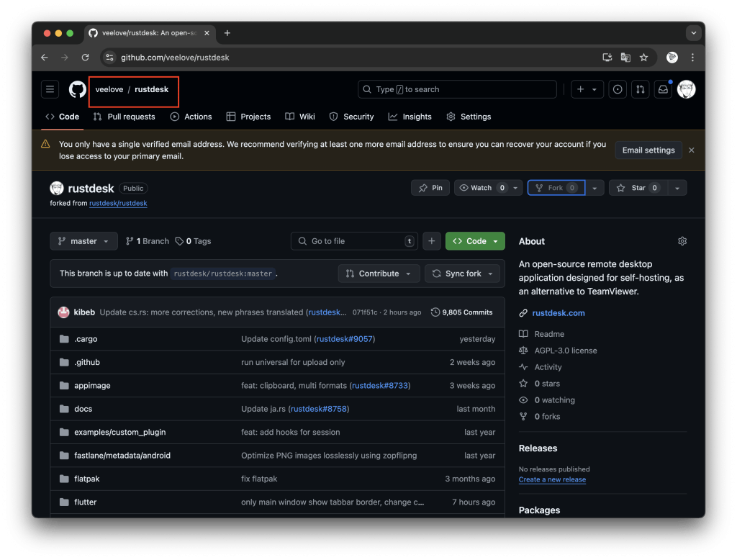
Task: Click your profile avatar in the header
Action: [686, 89]
